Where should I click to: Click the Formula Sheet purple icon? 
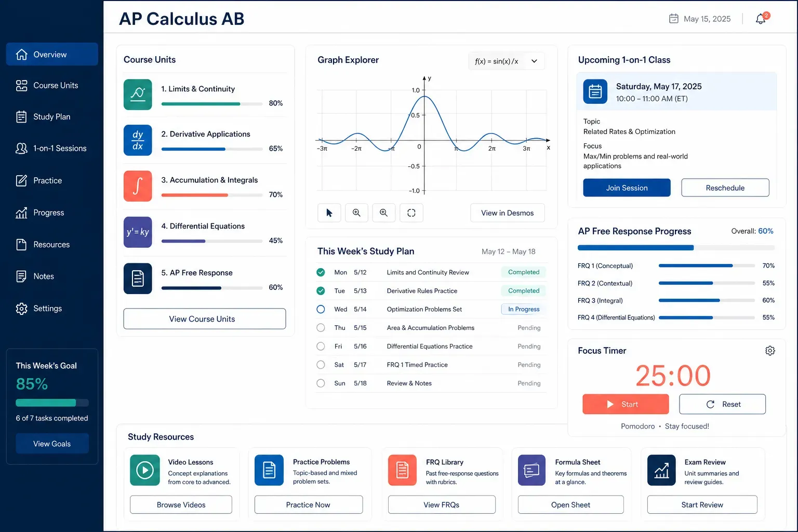click(531, 470)
